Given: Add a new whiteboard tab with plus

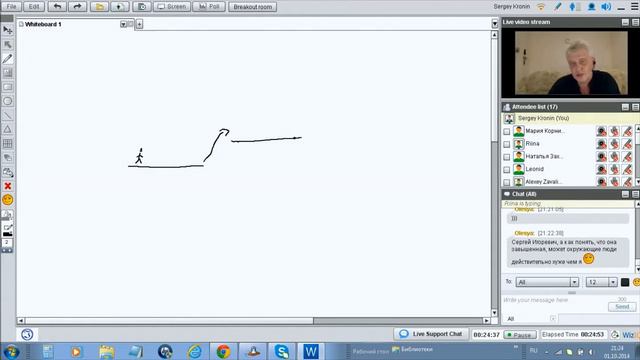Looking at the screenshot, I should [139, 24].
